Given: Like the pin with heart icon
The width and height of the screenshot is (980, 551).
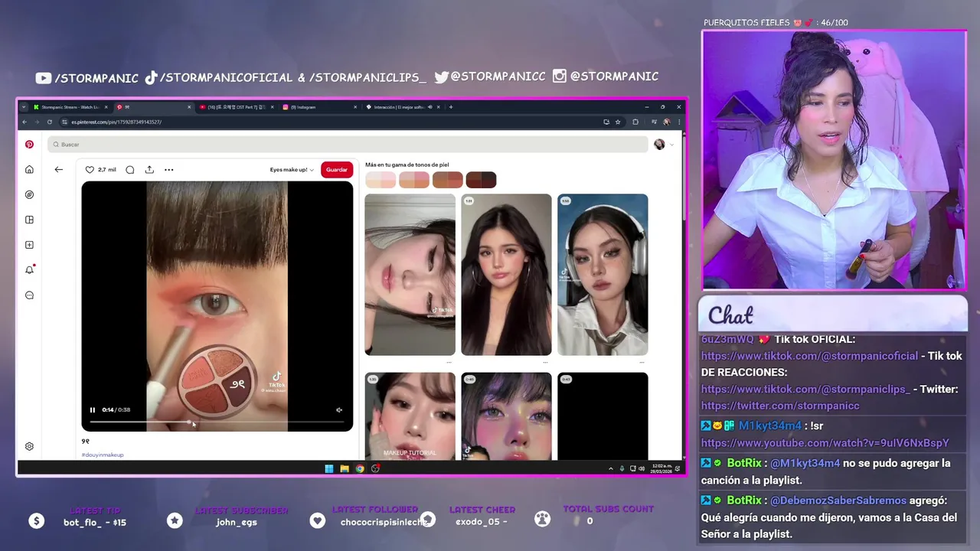Looking at the screenshot, I should [x=90, y=169].
